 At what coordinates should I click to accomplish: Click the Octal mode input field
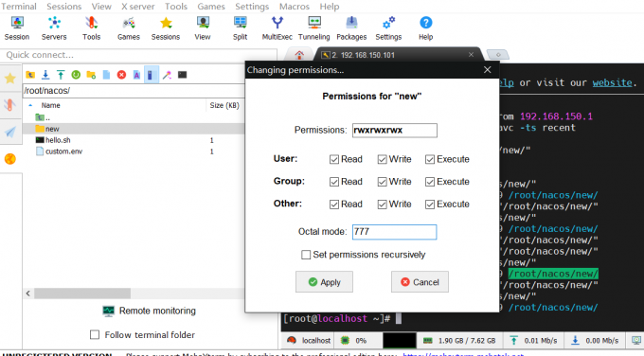[394, 232]
